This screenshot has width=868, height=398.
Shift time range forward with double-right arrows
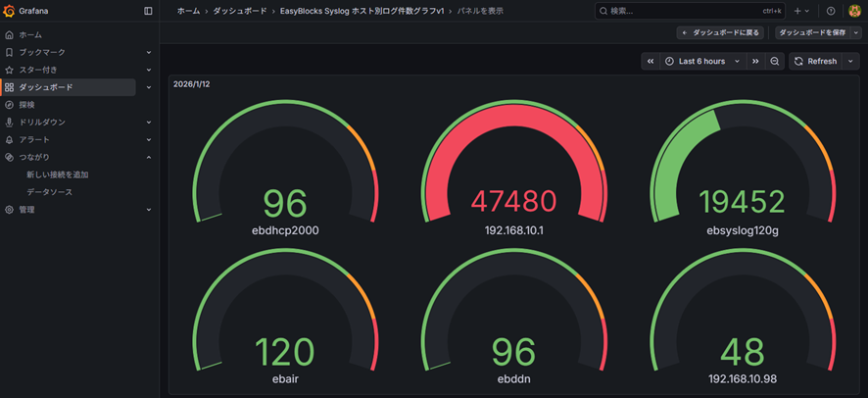(755, 61)
